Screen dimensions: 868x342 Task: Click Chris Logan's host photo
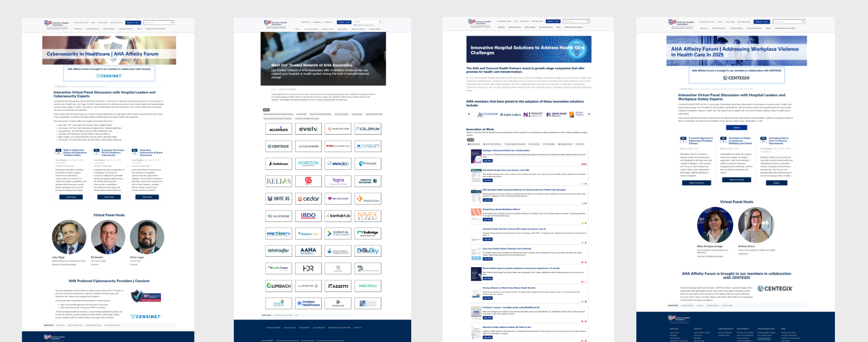(x=147, y=237)
